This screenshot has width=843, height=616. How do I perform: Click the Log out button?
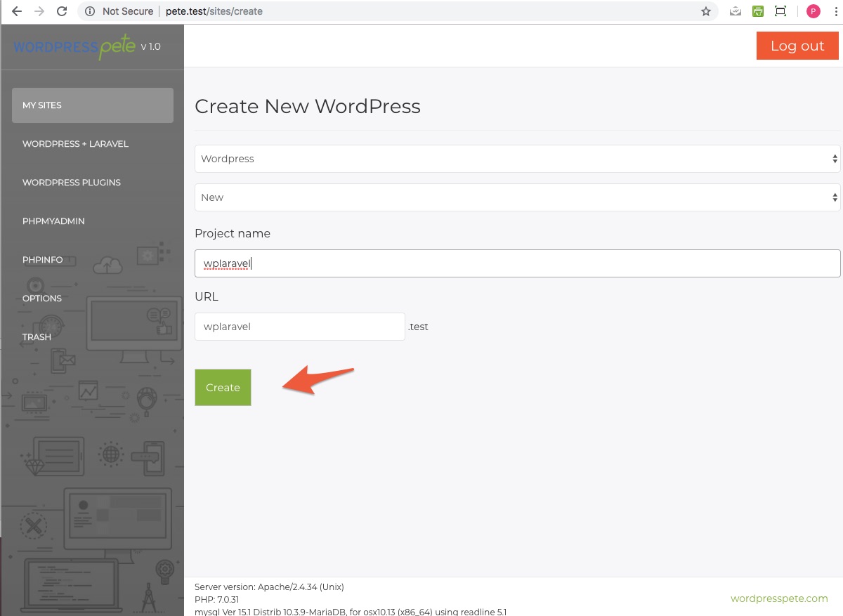pyautogui.click(x=797, y=46)
